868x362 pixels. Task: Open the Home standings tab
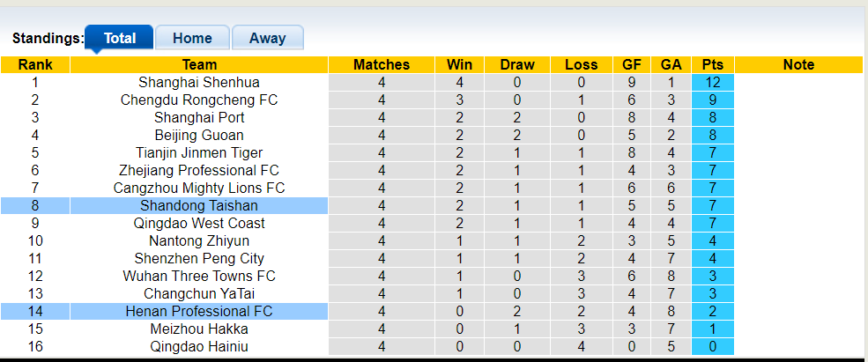[192, 38]
